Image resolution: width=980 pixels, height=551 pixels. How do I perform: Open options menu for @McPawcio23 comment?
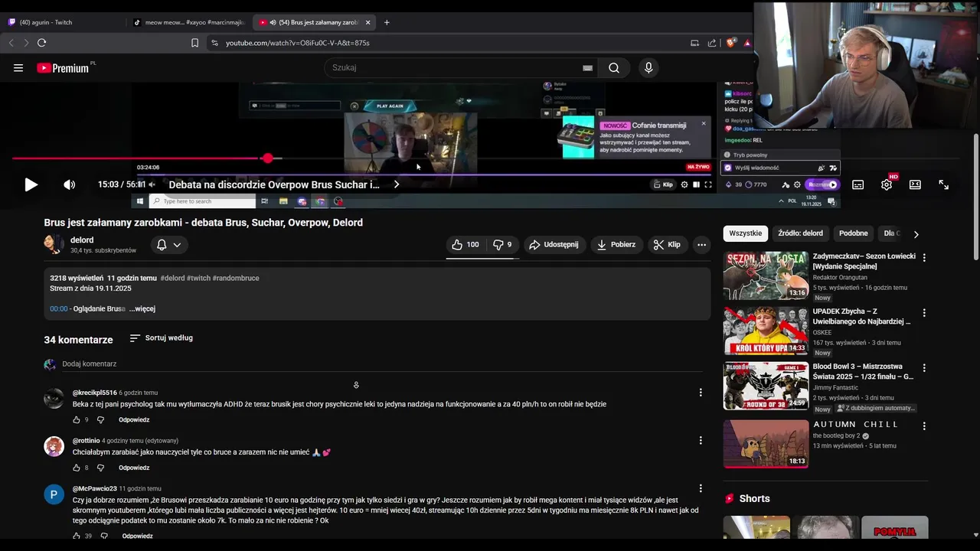pos(700,488)
